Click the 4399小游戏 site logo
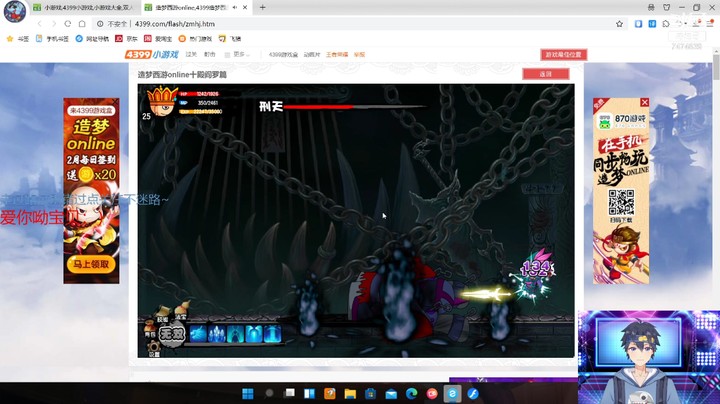720x404 pixels. point(152,54)
